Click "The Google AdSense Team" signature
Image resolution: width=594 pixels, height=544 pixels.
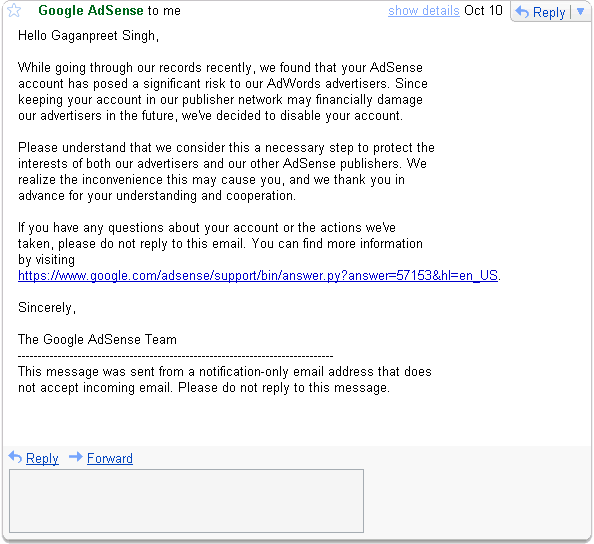[97, 339]
